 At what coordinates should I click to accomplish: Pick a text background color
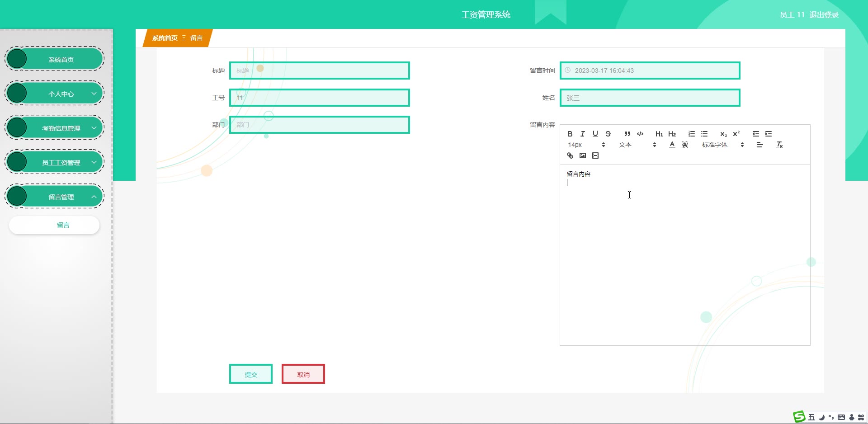coord(684,145)
